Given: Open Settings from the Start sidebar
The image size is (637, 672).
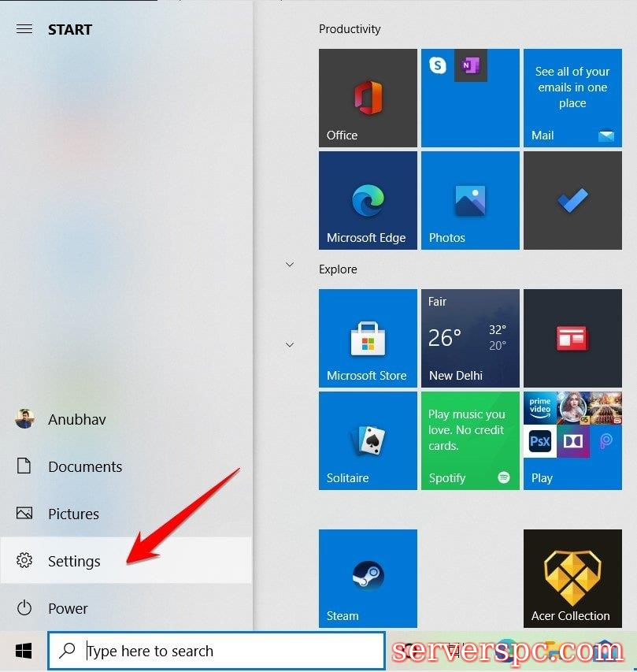Looking at the screenshot, I should [x=73, y=561].
